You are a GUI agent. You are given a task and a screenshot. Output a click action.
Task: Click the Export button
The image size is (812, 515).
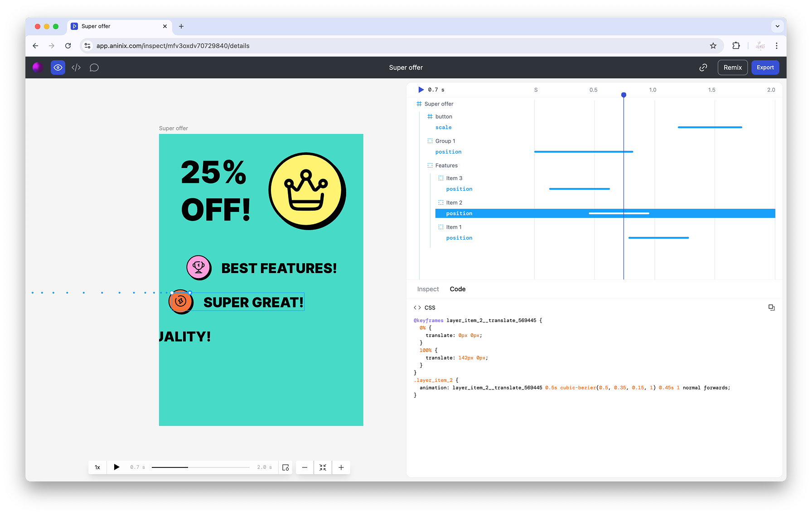[765, 67]
